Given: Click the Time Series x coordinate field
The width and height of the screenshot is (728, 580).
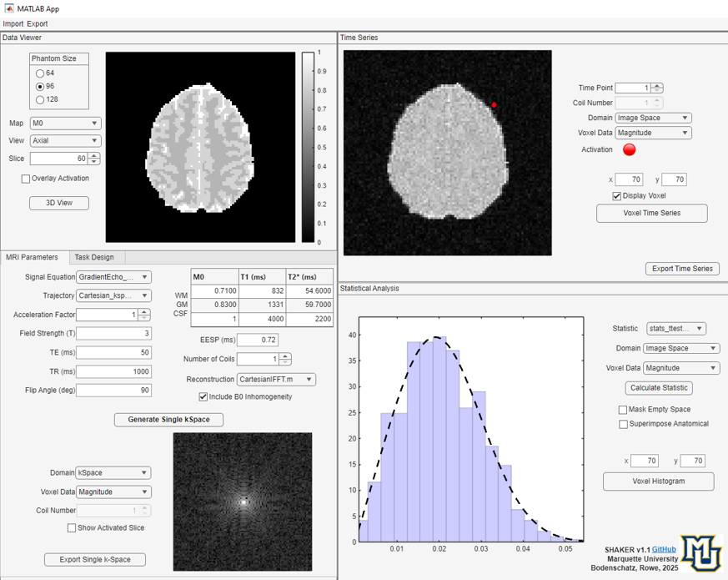Looking at the screenshot, I should click(x=629, y=179).
